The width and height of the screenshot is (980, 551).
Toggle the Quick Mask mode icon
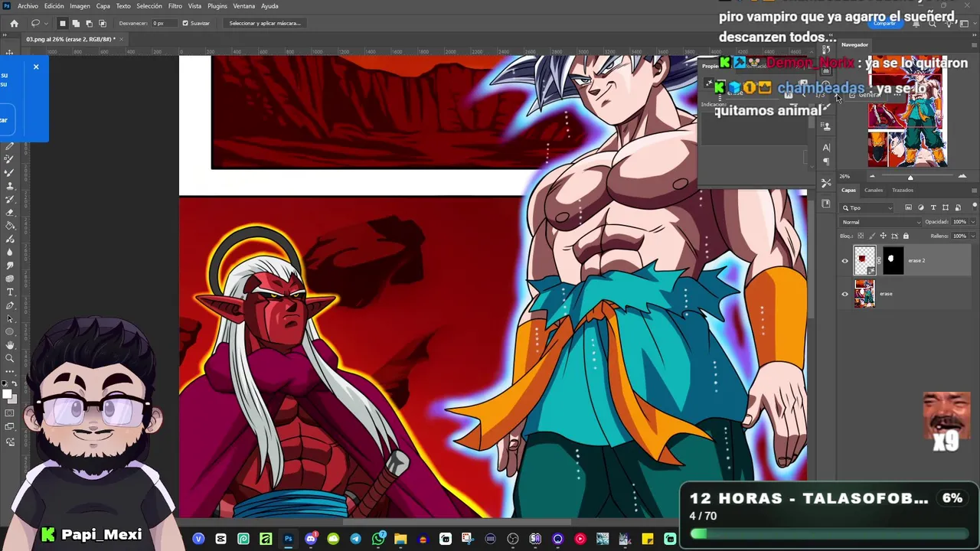9,413
